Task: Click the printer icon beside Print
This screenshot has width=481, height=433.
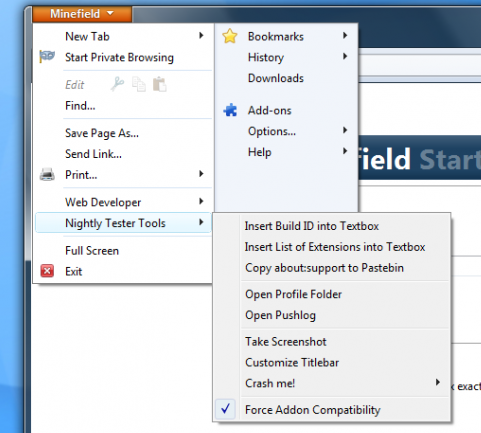Action: 47,174
